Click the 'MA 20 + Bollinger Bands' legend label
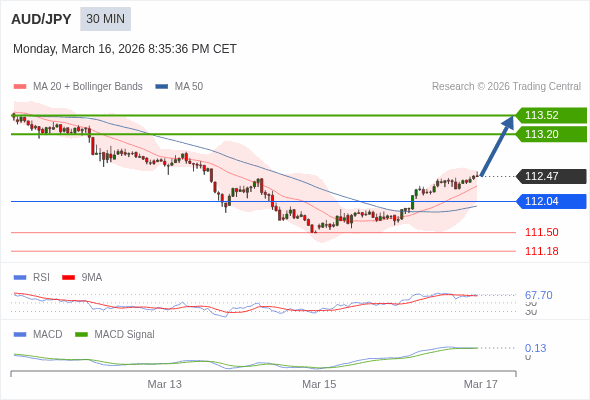This screenshot has width=590, height=400. [88, 87]
